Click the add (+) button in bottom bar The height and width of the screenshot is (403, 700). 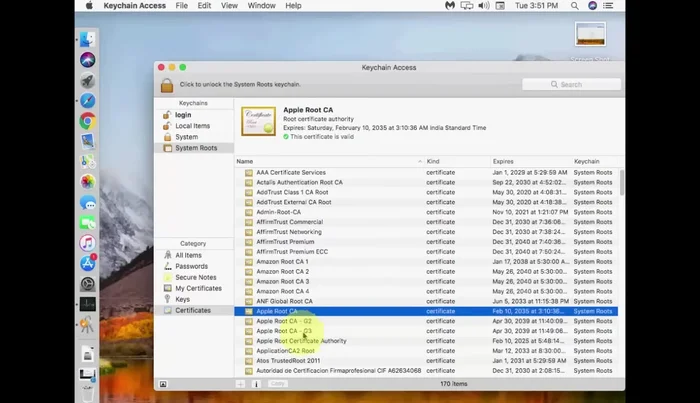240,383
